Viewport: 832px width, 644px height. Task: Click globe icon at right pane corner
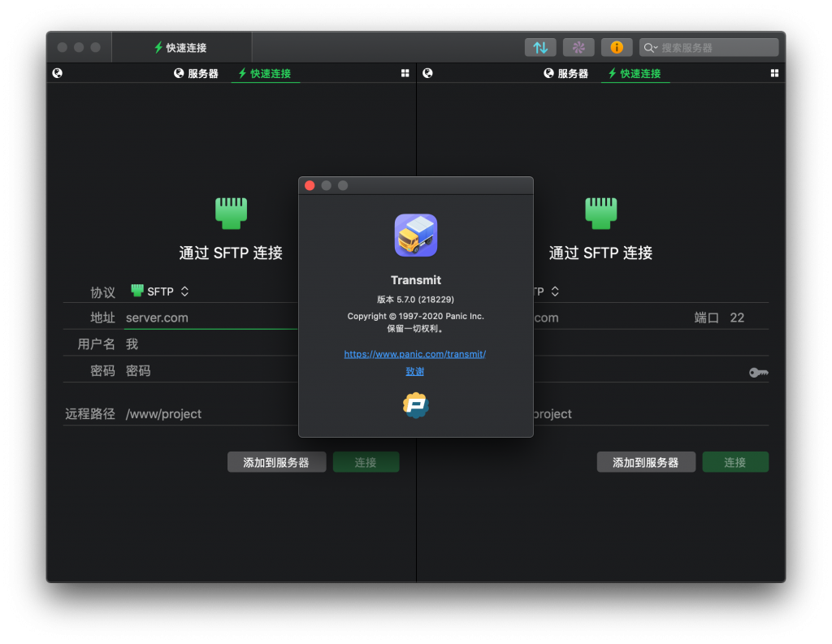427,73
